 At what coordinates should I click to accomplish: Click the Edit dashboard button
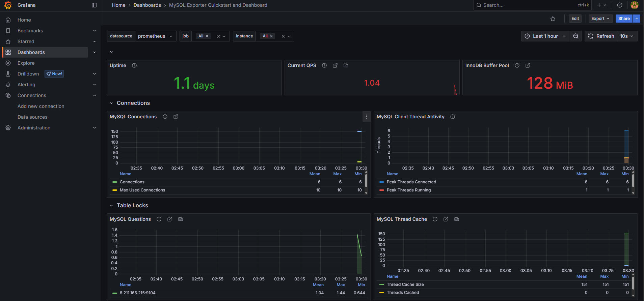click(575, 19)
